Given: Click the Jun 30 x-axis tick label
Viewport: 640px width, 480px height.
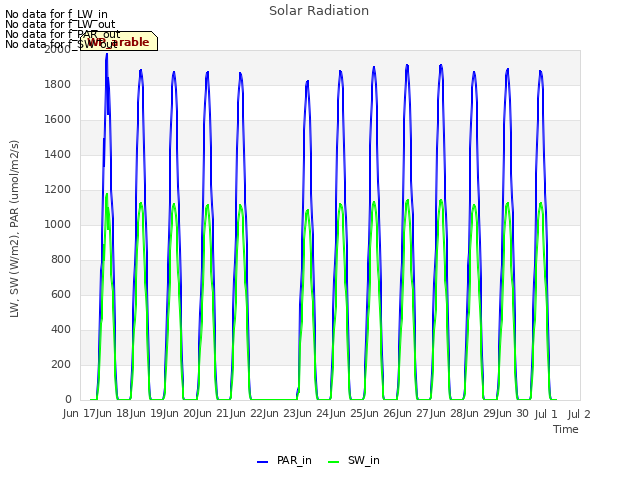Looking at the screenshot, I should pos(513,414).
